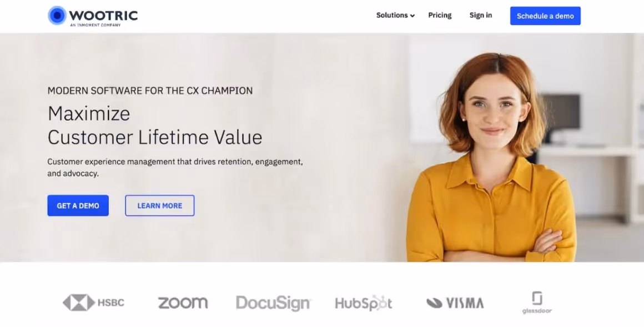Click the Sign in link
The image size is (644, 327).
(481, 15)
